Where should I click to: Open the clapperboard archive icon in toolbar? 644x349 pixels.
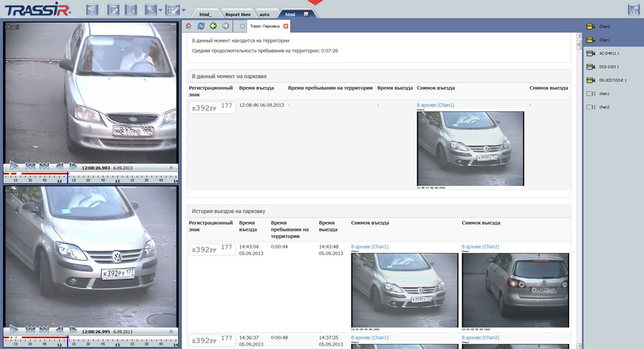point(92,10)
